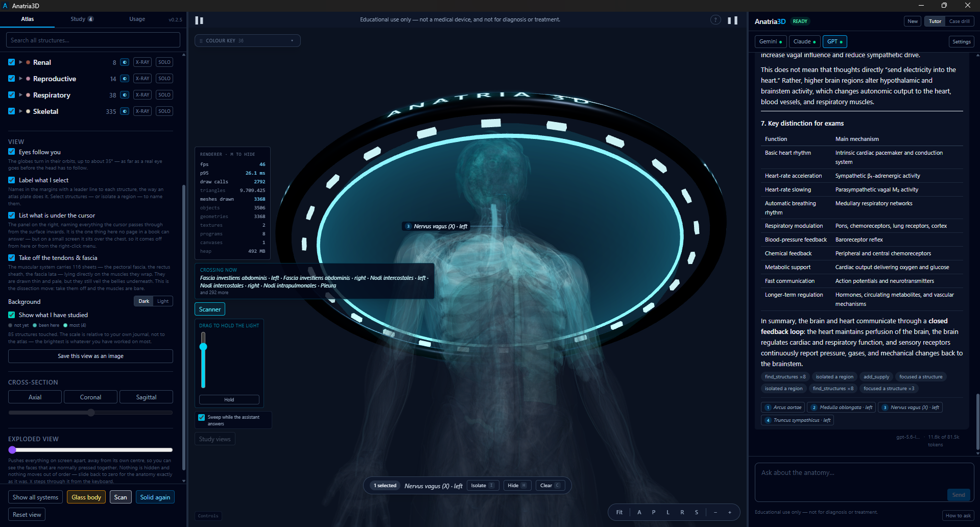
Task: Toggle the Renal system visibility eye icon
Action: click(125, 62)
